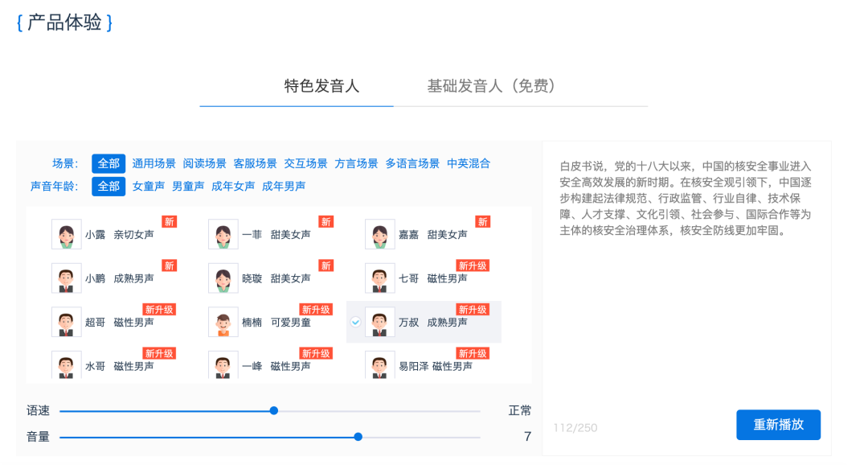Click the 语速 speed slider handle
This screenshot has width=868, height=465.
click(274, 410)
